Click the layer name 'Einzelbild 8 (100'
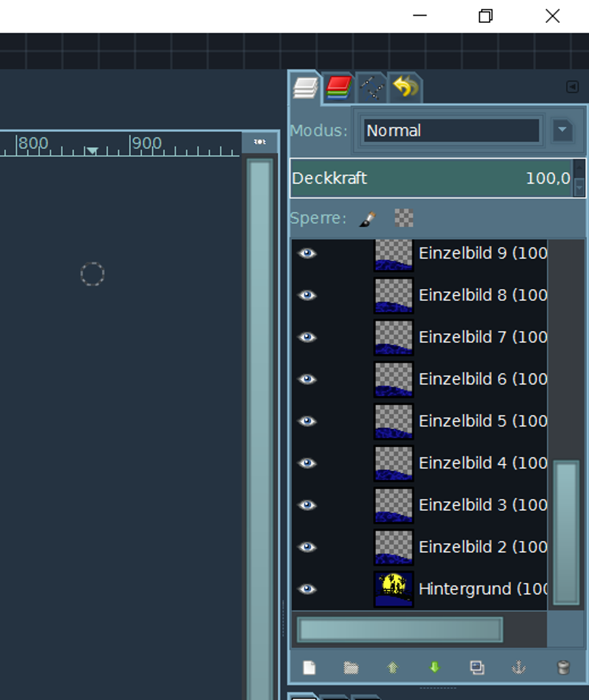This screenshot has width=589, height=700. pos(483,295)
